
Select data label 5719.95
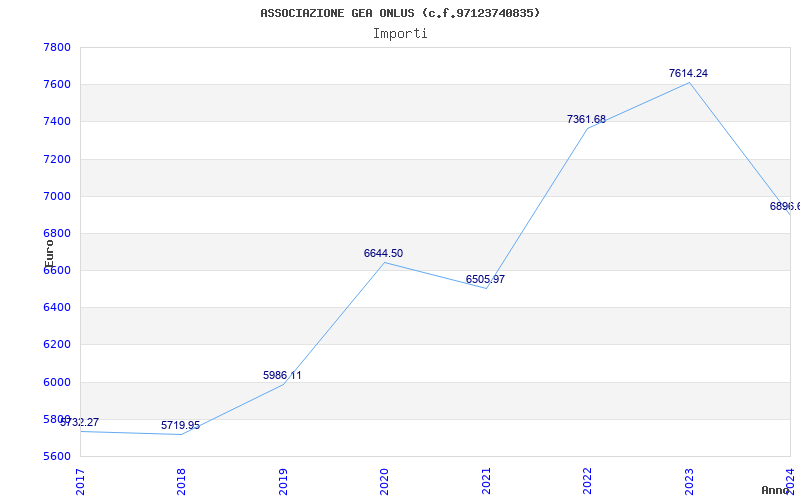[181, 426]
